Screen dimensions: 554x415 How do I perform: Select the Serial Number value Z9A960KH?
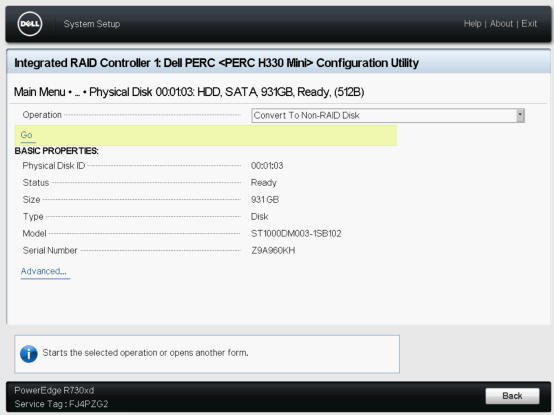tap(273, 250)
